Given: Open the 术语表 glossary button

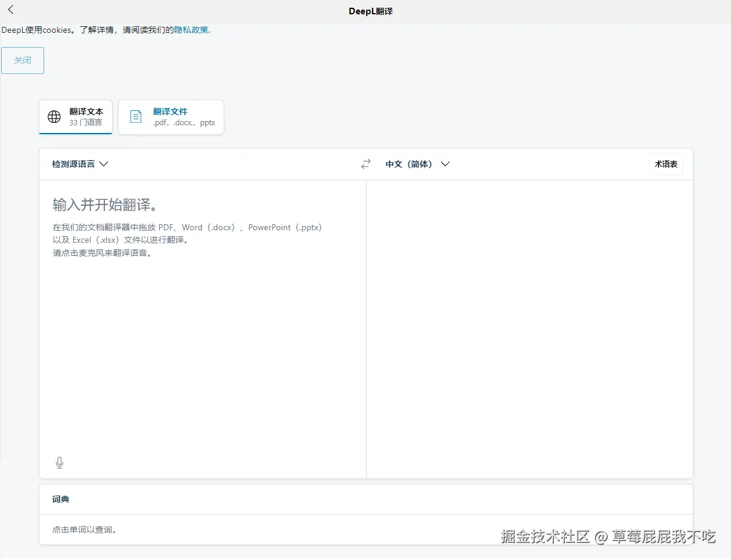Looking at the screenshot, I should (x=666, y=164).
